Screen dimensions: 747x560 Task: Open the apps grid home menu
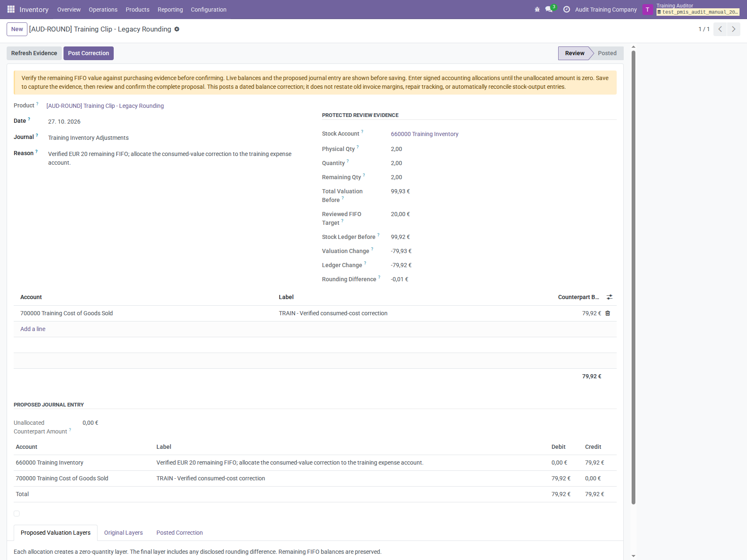tap(11, 9)
